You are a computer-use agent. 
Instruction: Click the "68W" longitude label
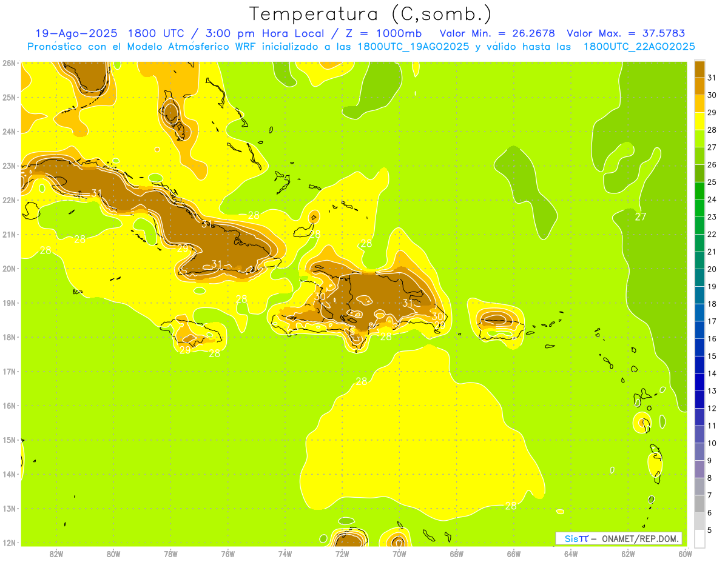point(456,554)
